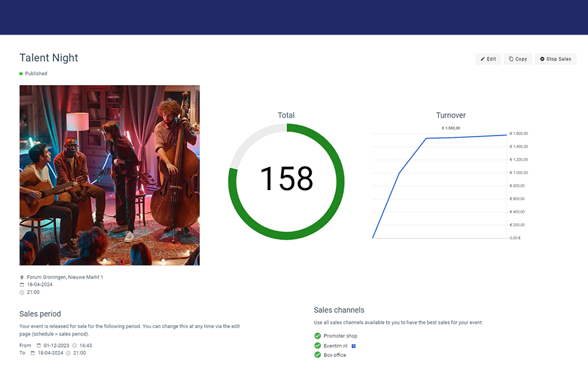Click the Talent Night event image
This screenshot has height=378, width=588.
point(110,175)
